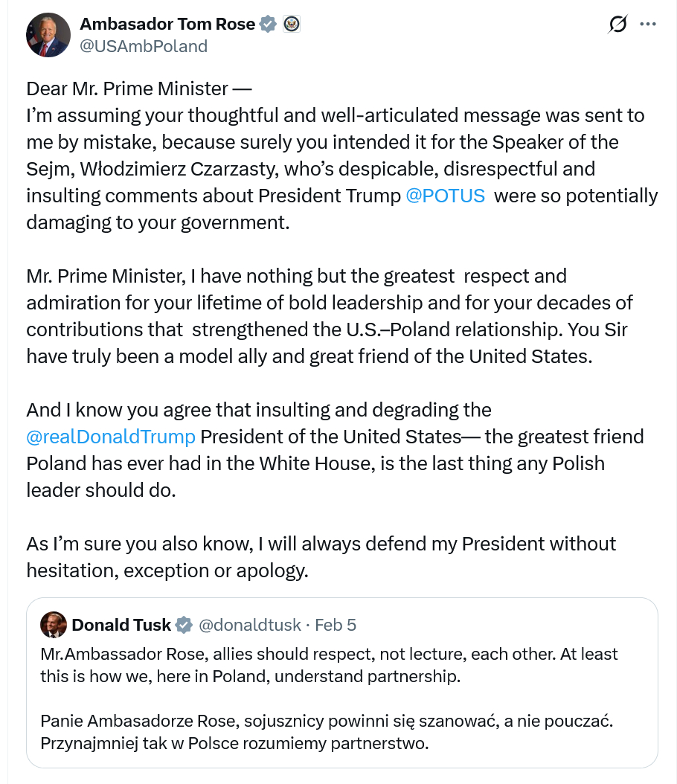
Task: Click the "Dear Mr. Prime Minister" opening line
Action: [139, 89]
